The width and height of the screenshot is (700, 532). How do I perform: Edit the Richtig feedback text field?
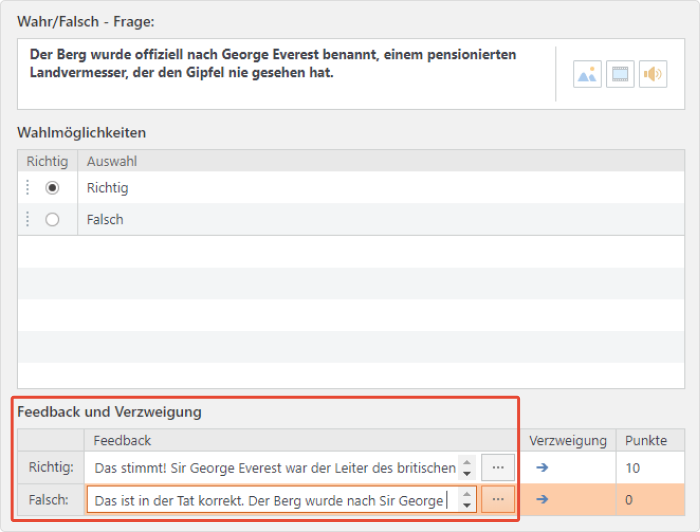pos(275,468)
